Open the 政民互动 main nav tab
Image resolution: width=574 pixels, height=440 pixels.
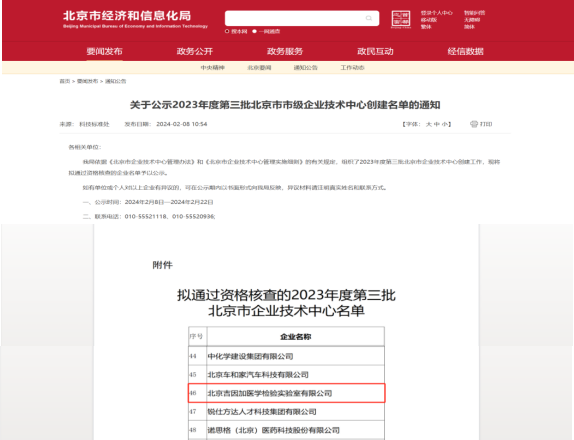point(375,51)
